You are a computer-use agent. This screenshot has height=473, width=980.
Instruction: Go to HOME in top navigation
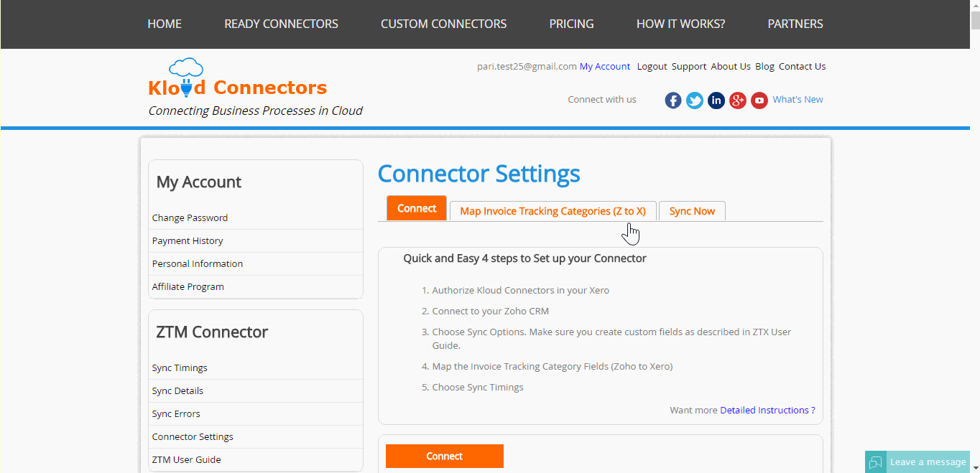click(x=165, y=24)
